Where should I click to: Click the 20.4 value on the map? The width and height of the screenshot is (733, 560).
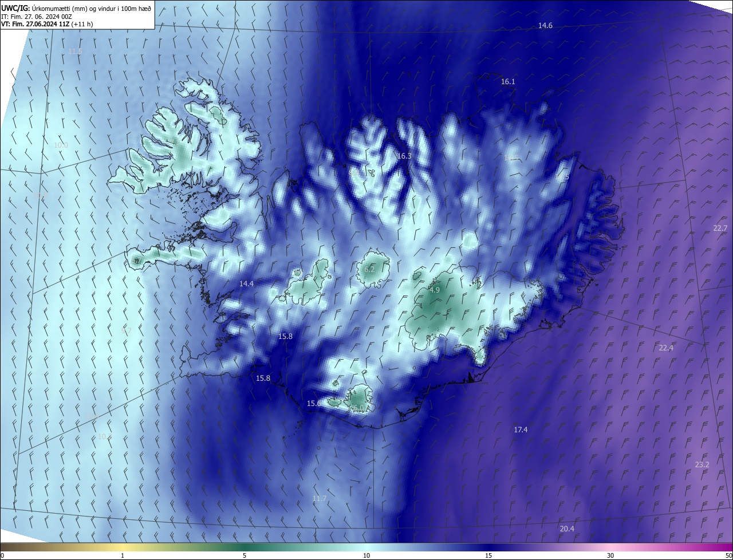[567, 529]
